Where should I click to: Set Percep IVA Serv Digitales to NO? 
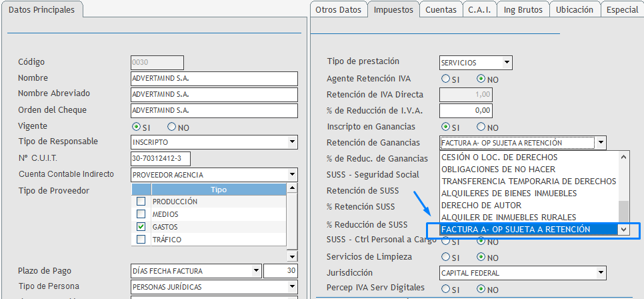click(x=481, y=289)
